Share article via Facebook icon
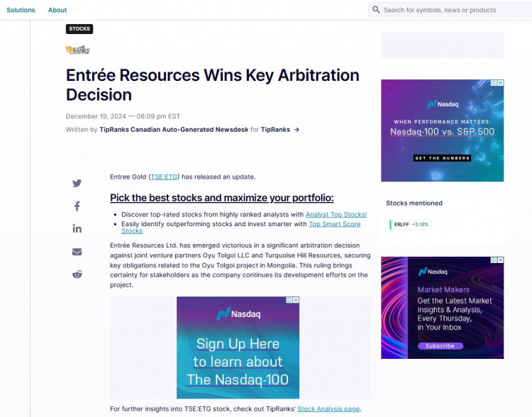 click(x=77, y=206)
